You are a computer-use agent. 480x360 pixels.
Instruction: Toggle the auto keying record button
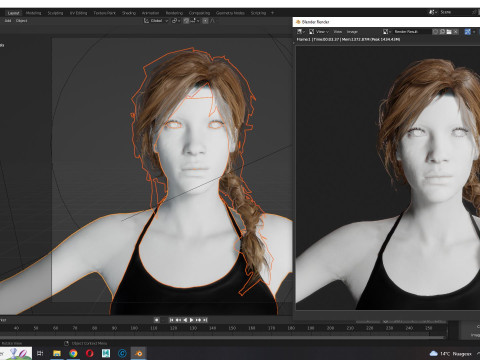click(x=156, y=320)
